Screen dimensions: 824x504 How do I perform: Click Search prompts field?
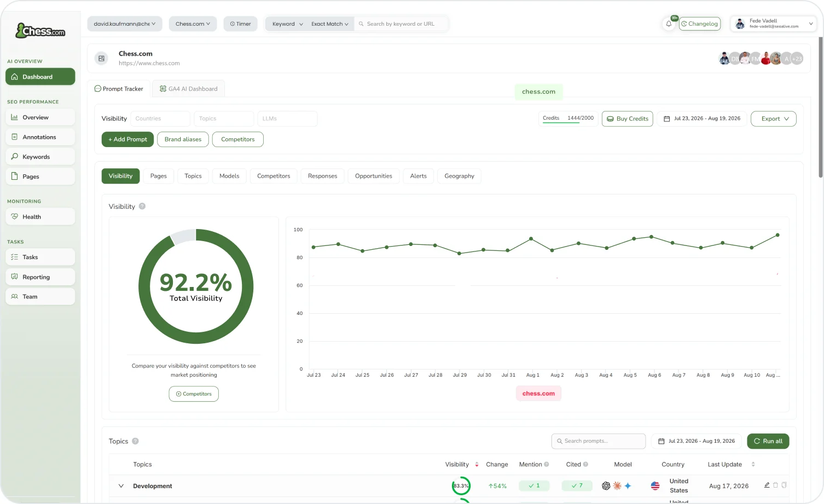tap(599, 441)
